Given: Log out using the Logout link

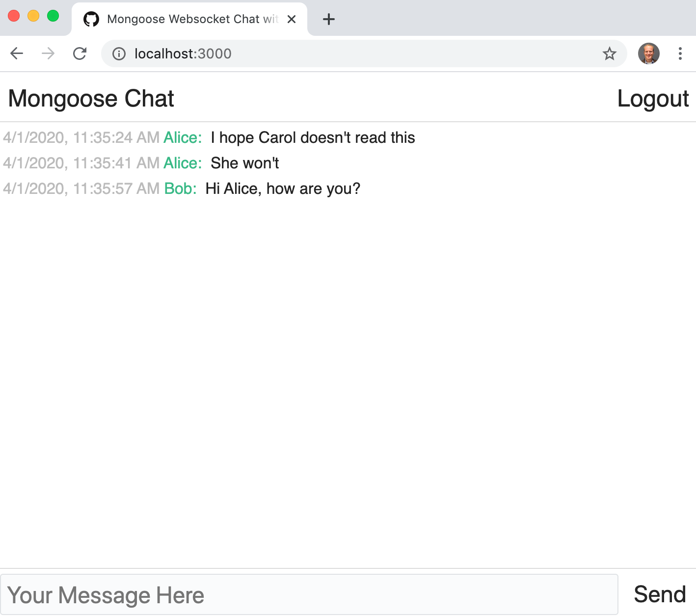Looking at the screenshot, I should point(652,99).
